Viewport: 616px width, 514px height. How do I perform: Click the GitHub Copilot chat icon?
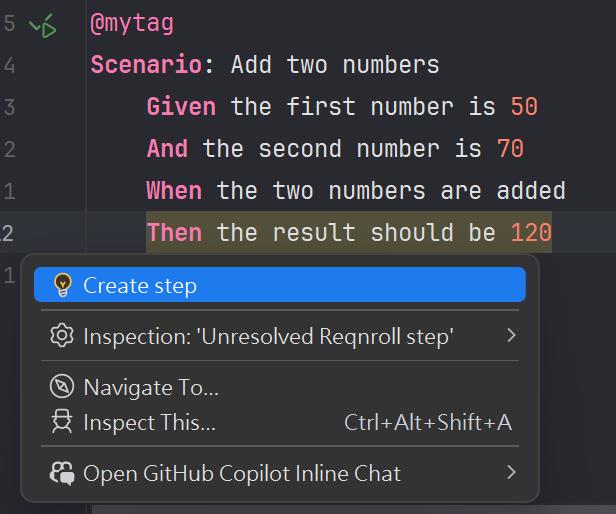[62, 473]
